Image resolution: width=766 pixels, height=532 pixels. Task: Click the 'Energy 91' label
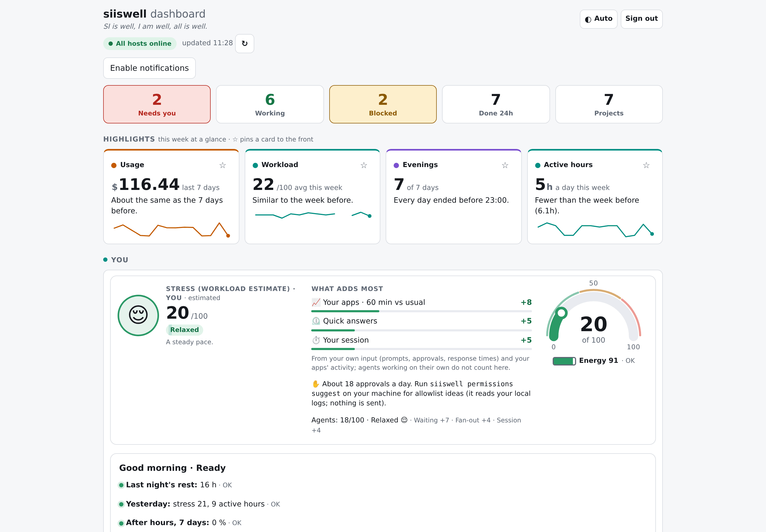(x=598, y=360)
